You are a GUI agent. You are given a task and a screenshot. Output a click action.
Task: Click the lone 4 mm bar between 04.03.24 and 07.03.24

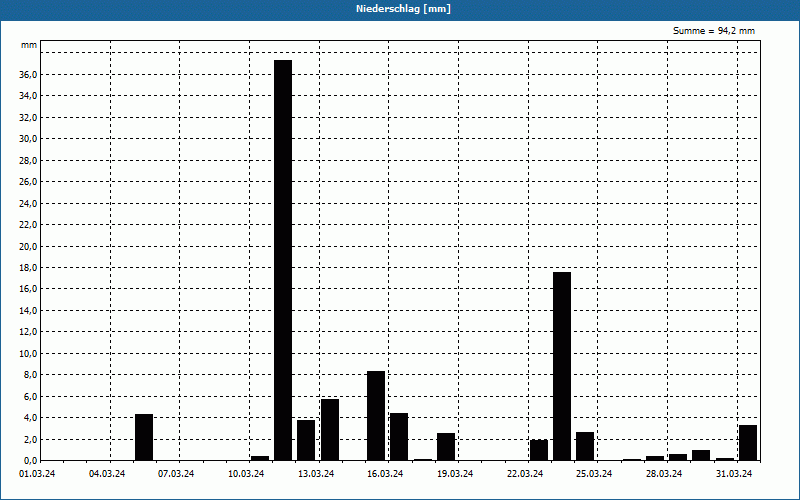pyautogui.click(x=144, y=437)
